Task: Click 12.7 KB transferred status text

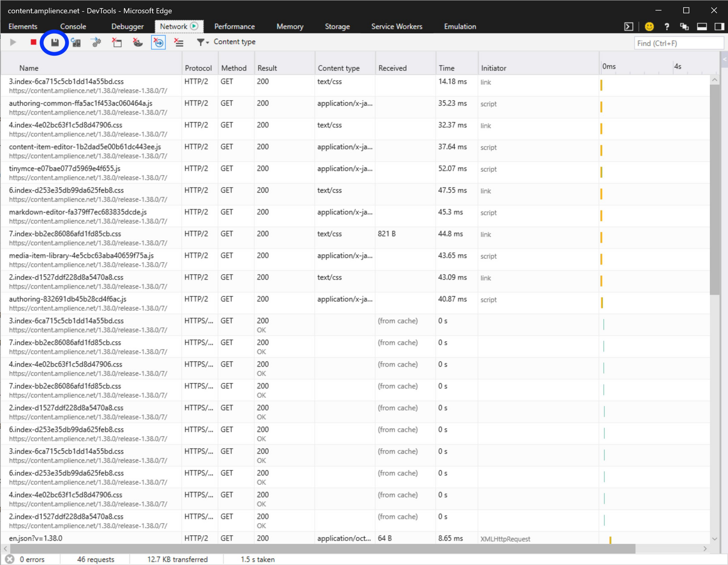Action: click(177, 559)
